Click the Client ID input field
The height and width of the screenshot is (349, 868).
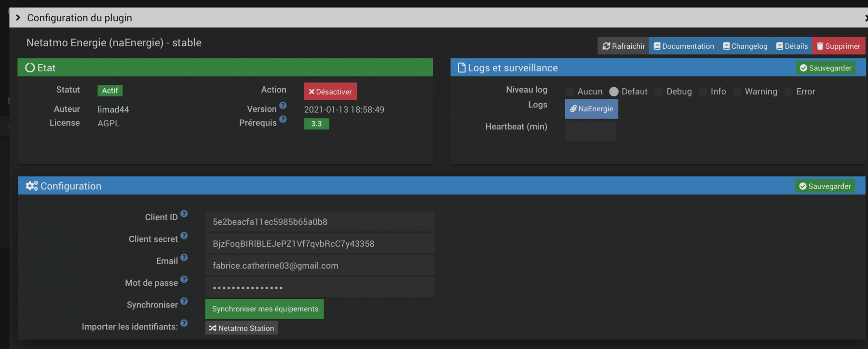[320, 222]
